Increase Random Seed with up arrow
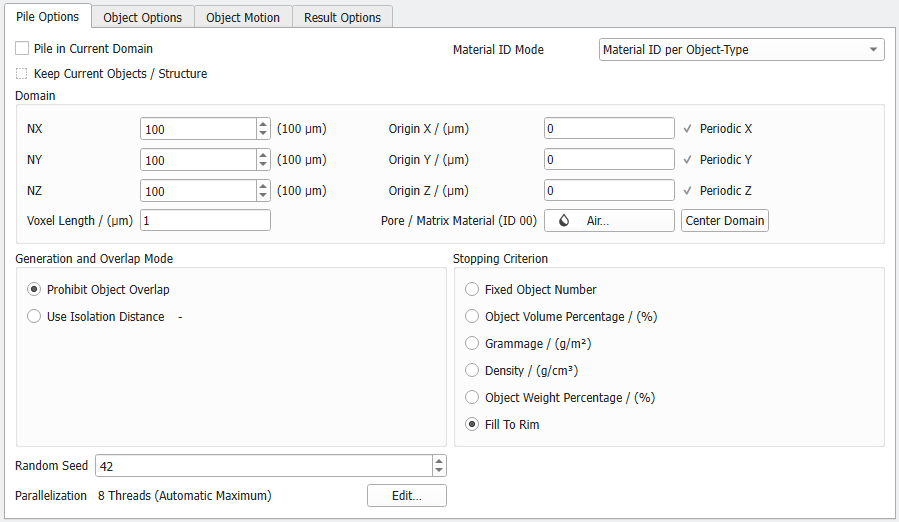This screenshot has height=522, width=899. [x=439, y=461]
